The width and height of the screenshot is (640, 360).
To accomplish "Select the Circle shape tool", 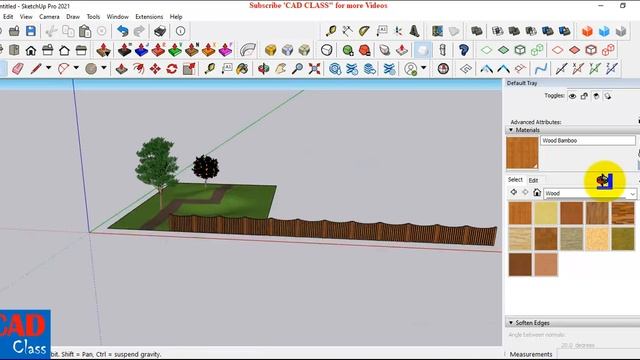I will [x=91, y=69].
